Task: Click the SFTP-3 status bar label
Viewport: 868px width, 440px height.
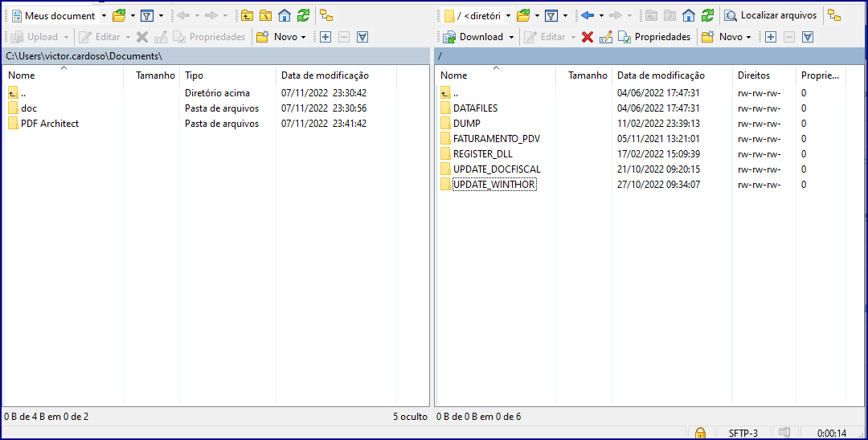Action: (x=743, y=434)
